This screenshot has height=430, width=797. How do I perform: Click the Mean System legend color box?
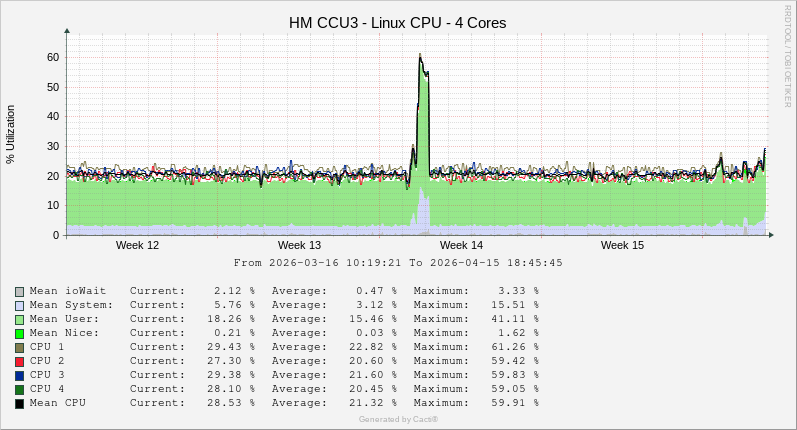tap(20, 305)
